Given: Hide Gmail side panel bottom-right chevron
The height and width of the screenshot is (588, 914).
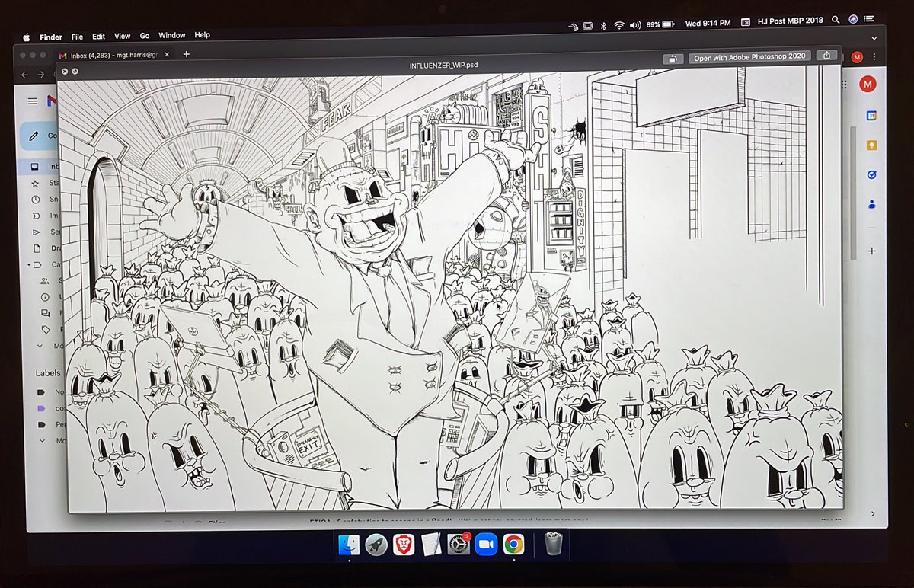Looking at the screenshot, I should pos(873,513).
